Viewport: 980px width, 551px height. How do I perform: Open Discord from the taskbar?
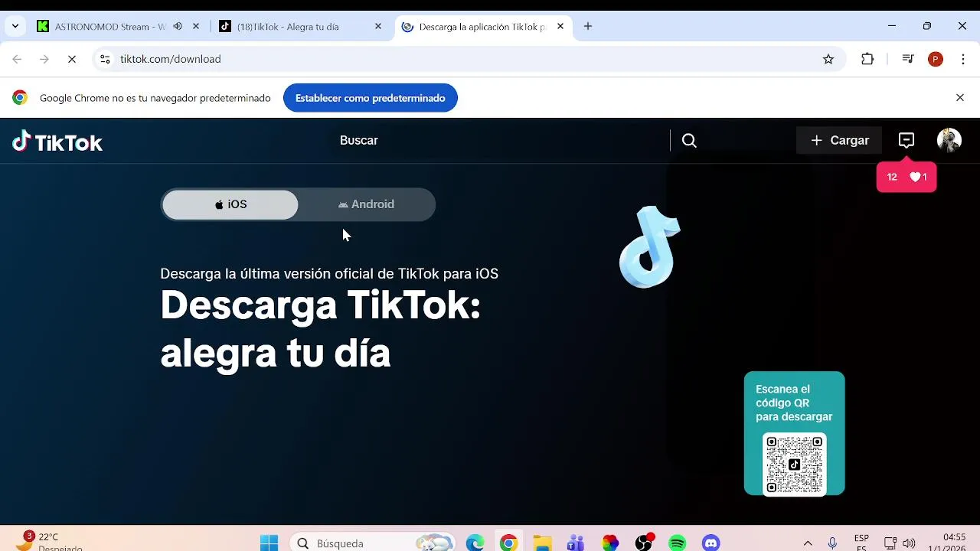click(711, 543)
